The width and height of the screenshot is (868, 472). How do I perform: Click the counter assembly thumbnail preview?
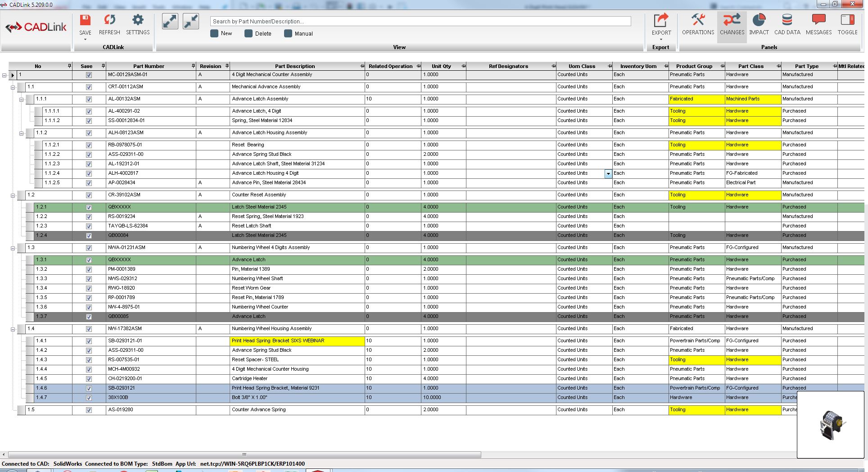pos(831,425)
